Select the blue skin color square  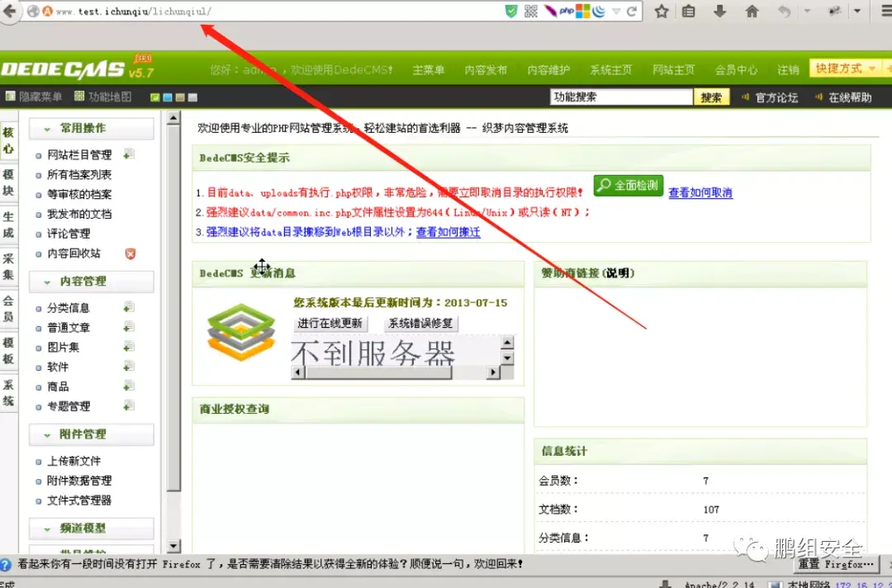click(167, 97)
